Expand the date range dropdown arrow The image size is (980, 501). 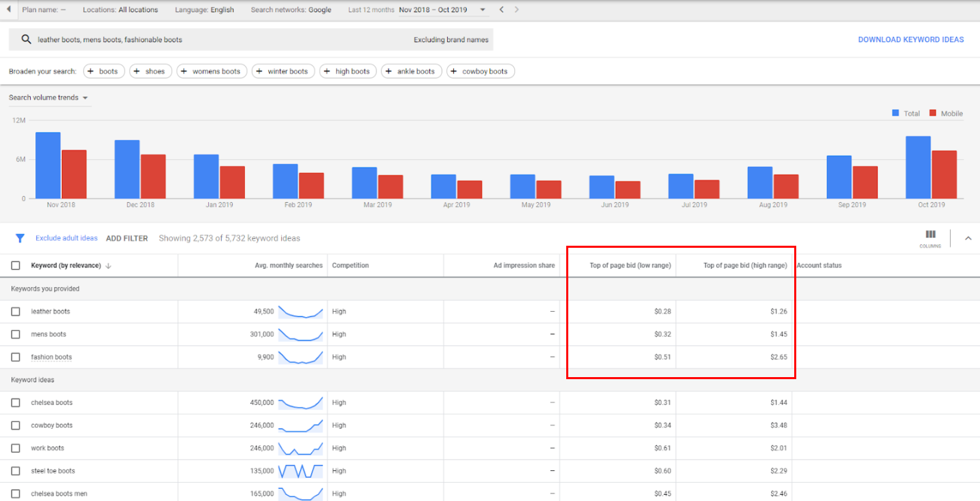click(483, 10)
